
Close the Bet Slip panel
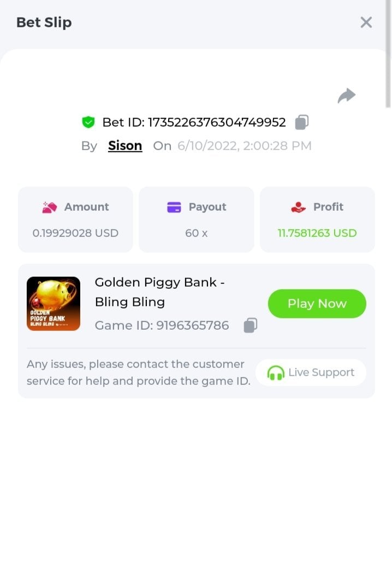pyautogui.click(x=366, y=22)
